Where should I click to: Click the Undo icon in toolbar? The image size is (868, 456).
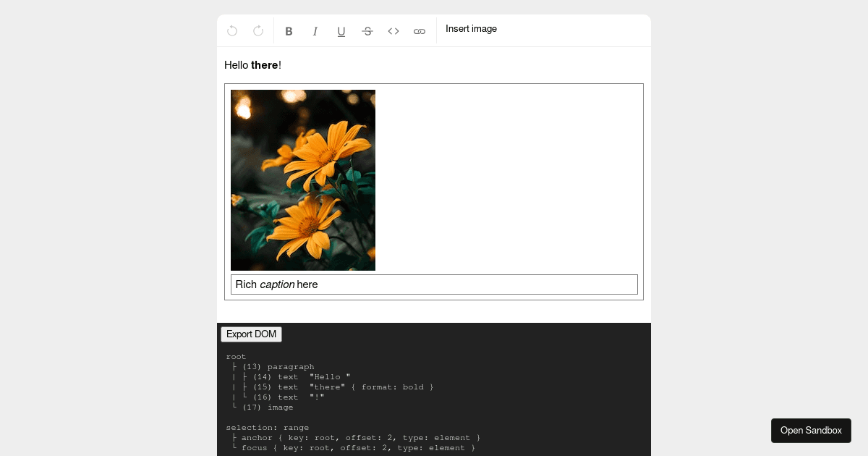232,31
